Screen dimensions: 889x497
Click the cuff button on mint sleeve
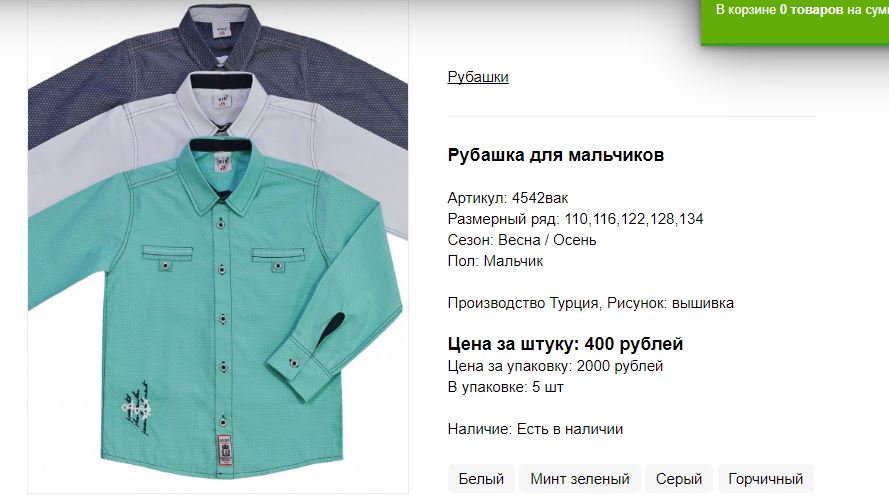[294, 363]
